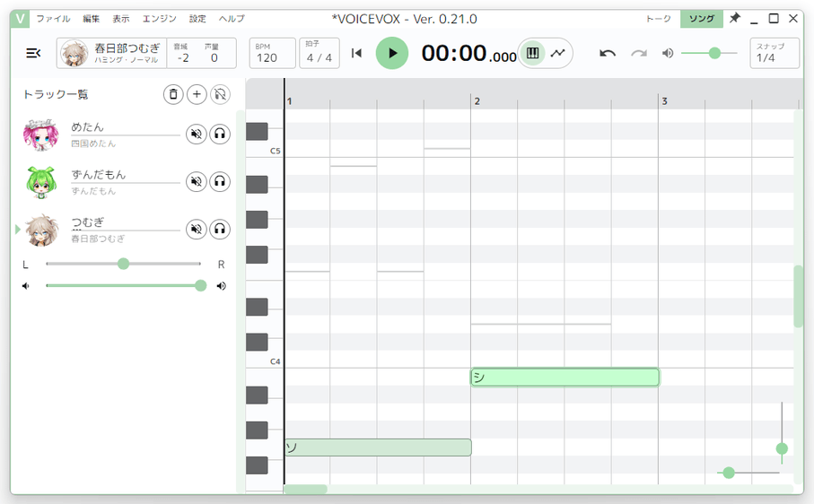Image resolution: width=814 pixels, height=504 pixels.
Task: Click measure 2 on the ruler
Action: 477,101
